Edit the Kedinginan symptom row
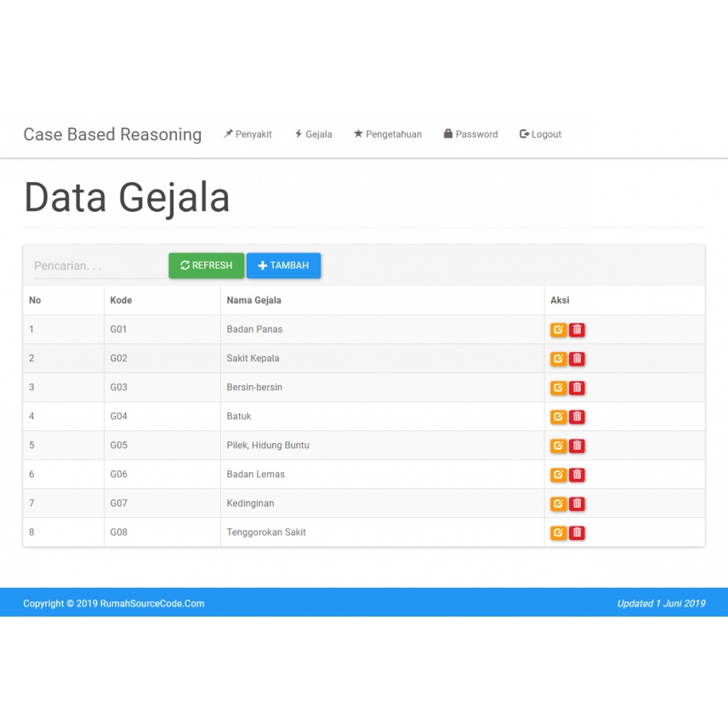 click(558, 503)
